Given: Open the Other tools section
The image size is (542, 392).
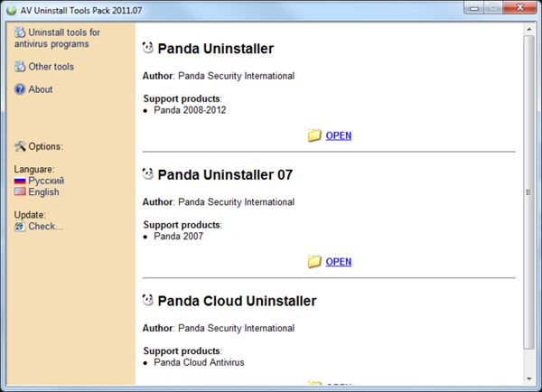Looking at the screenshot, I should (51, 66).
